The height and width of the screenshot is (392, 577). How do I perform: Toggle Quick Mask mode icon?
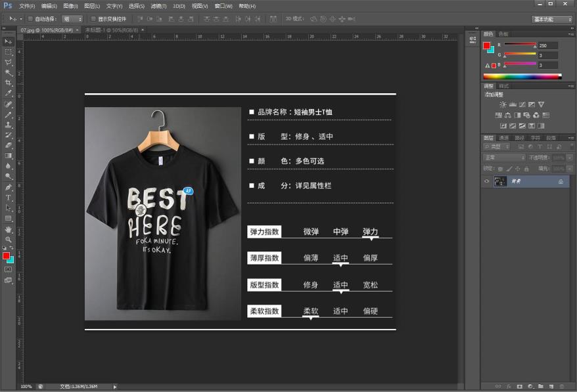pos(8,270)
